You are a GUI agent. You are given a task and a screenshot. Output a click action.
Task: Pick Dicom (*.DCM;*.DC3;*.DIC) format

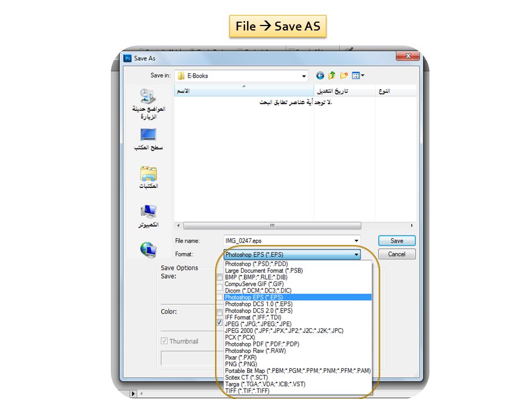[x=298, y=291]
